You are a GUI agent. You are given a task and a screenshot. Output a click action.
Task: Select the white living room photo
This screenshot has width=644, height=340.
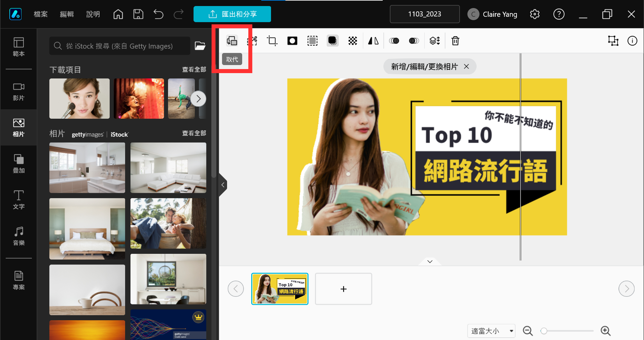[x=168, y=168]
